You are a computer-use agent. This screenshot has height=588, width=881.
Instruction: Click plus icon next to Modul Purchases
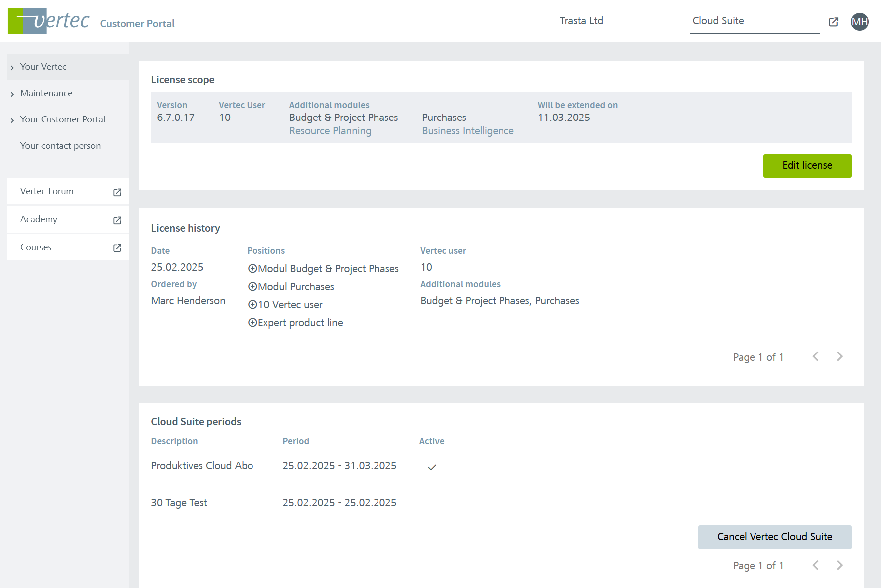[x=252, y=287]
